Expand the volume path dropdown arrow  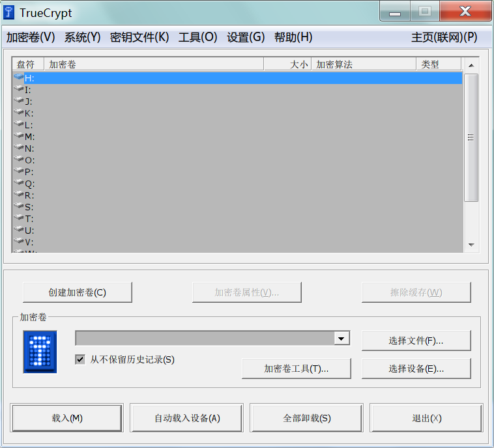341,339
